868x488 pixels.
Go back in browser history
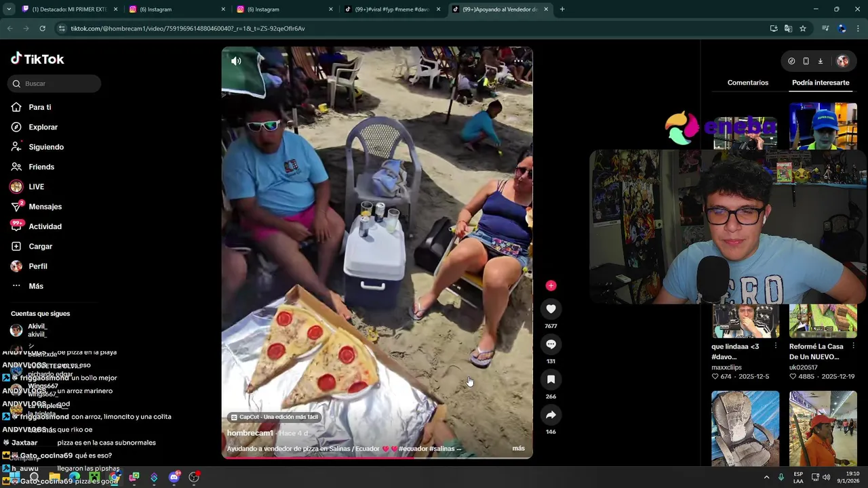click(x=9, y=28)
